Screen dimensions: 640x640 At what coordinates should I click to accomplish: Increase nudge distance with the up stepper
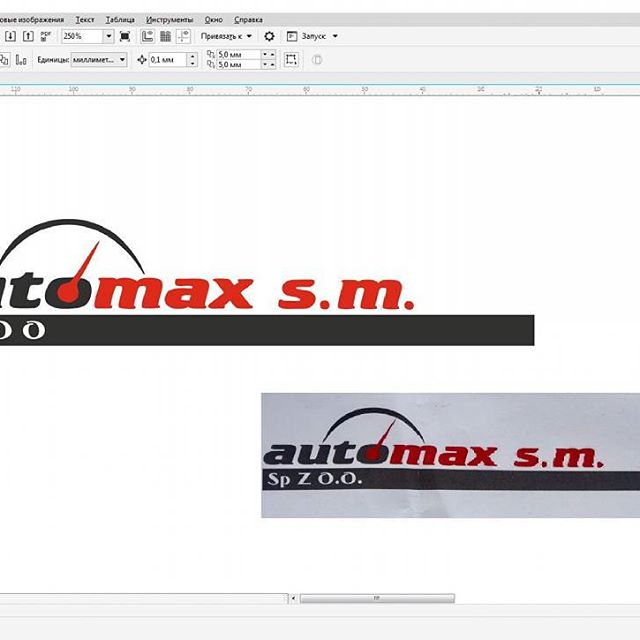pos(193,56)
